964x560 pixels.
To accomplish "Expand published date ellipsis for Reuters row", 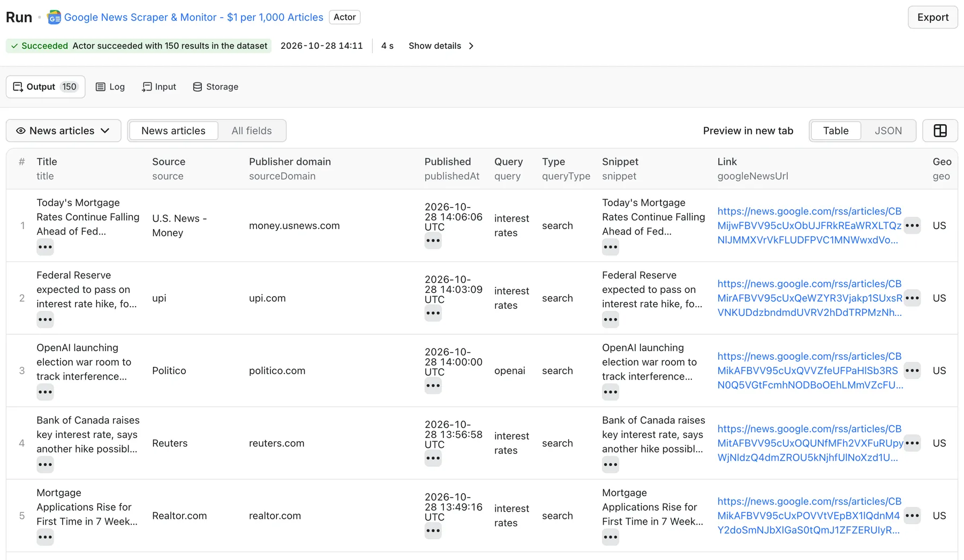I will click(433, 458).
